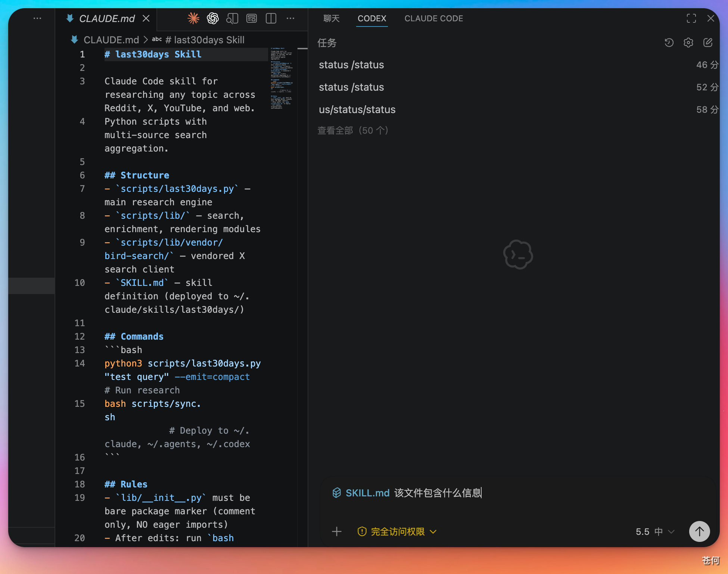Click the '## Commands' heading line
The height and width of the screenshot is (574, 728).
tap(134, 337)
